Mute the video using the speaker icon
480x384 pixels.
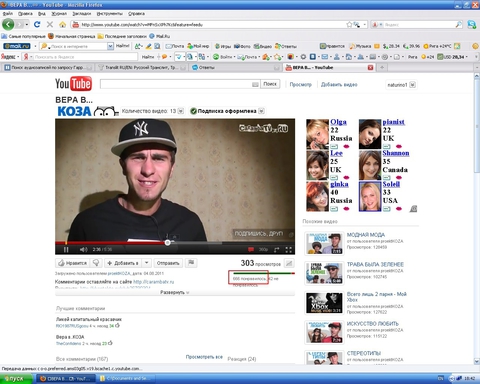point(83,249)
